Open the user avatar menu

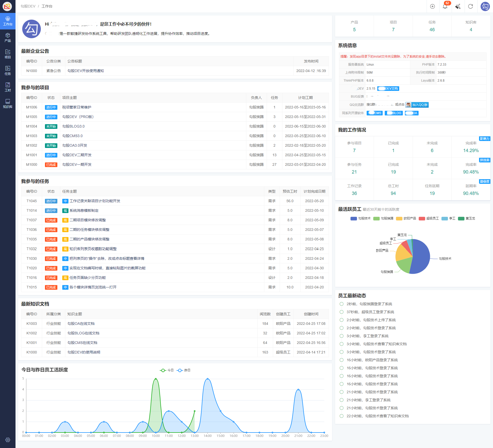[x=485, y=6]
